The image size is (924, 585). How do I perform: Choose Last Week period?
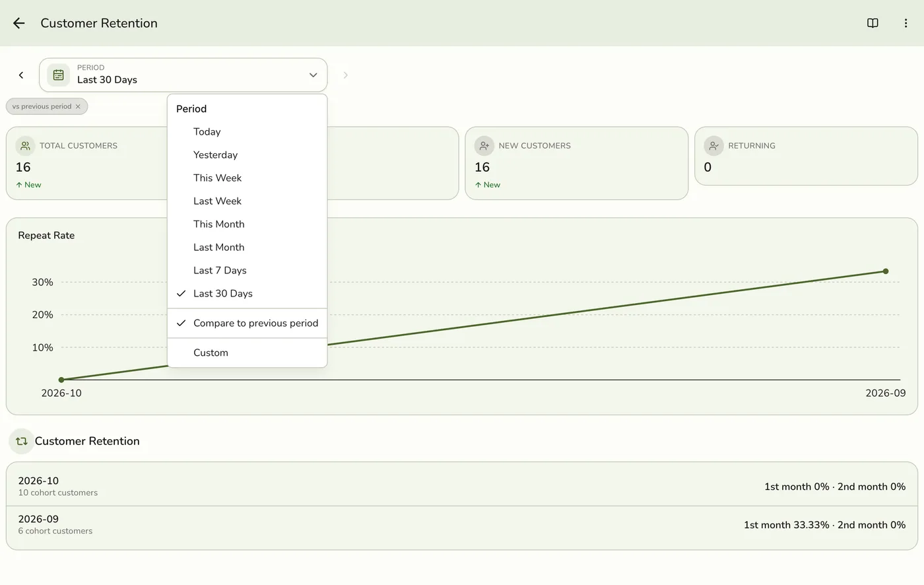[x=247, y=201]
